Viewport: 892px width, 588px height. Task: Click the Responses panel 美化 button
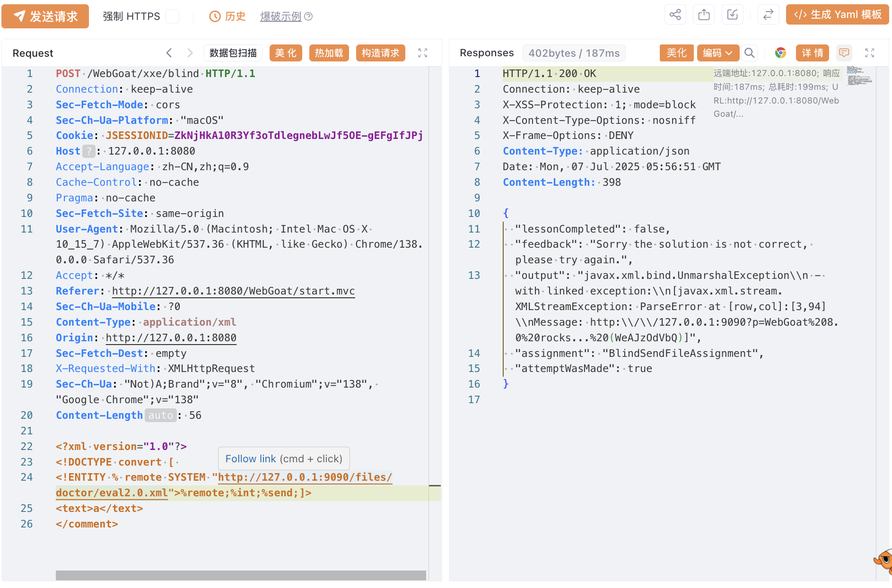(676, 53)
